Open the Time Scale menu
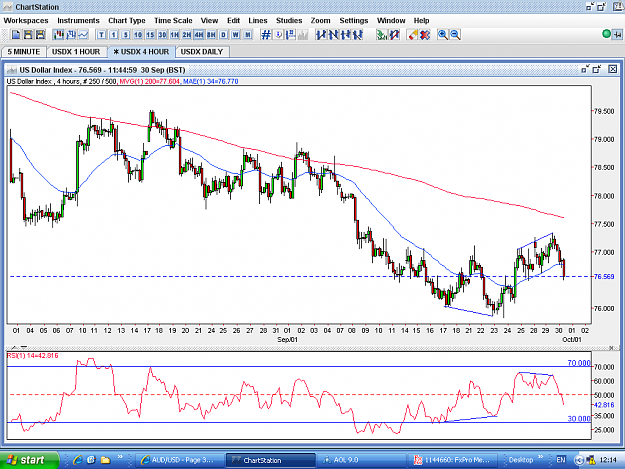625x469 pixels. tap(173, 21)
